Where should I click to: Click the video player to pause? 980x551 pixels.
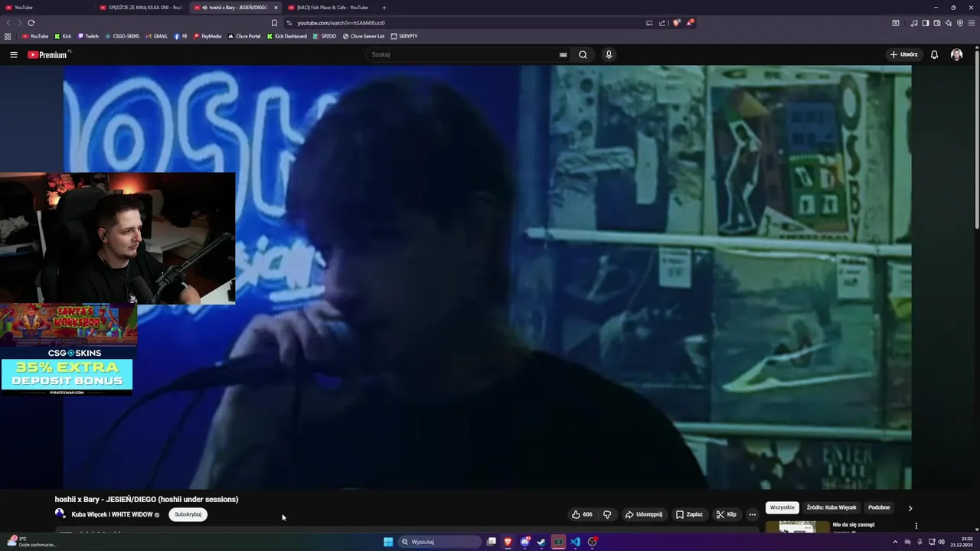487,277
